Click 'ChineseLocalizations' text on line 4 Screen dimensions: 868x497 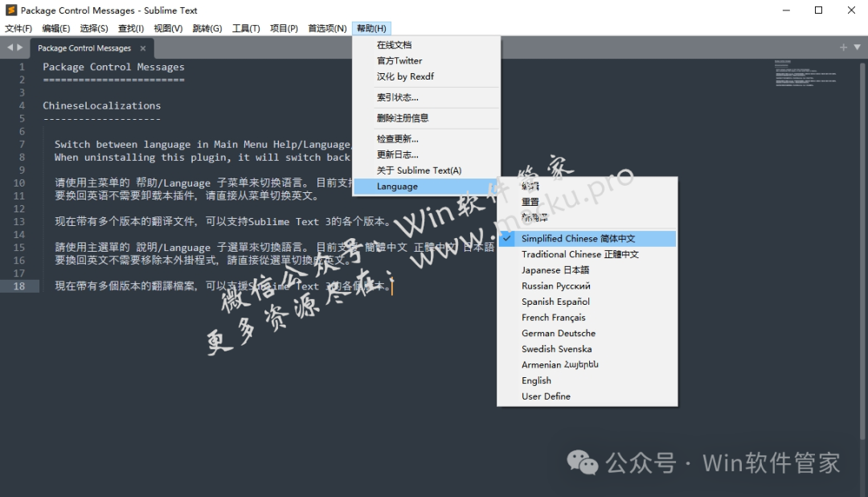102,106
